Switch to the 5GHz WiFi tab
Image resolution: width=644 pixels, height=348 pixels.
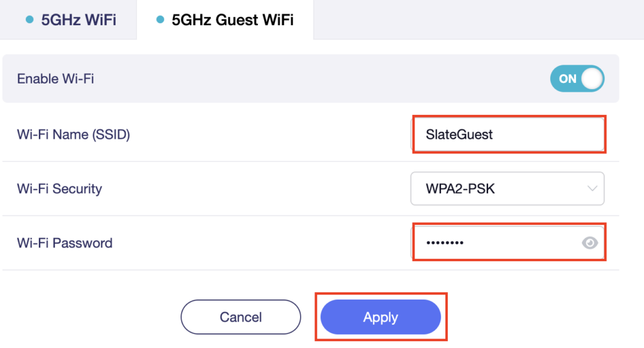pyautogui.click(x=78, y=19)
